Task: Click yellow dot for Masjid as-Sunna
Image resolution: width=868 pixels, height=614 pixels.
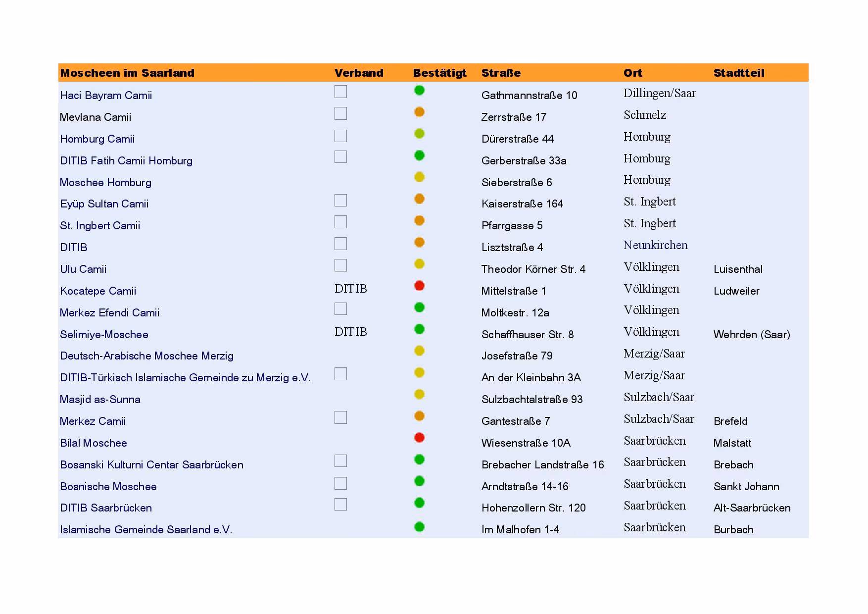Action: pos(419,394)
